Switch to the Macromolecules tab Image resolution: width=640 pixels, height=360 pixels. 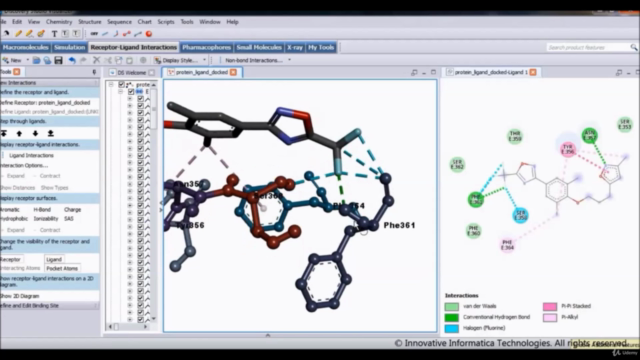(x=25, y=47)
